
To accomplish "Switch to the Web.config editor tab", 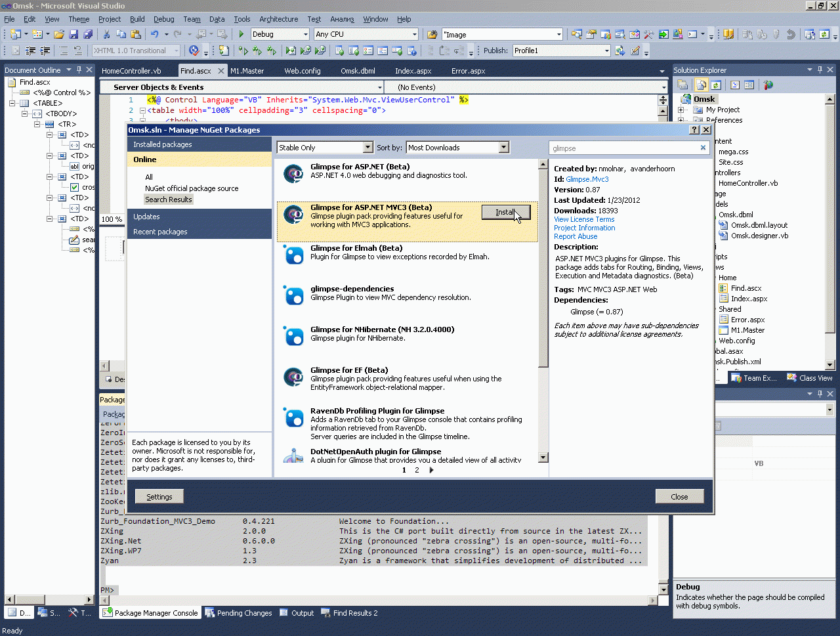I will (x=303, y=71).
